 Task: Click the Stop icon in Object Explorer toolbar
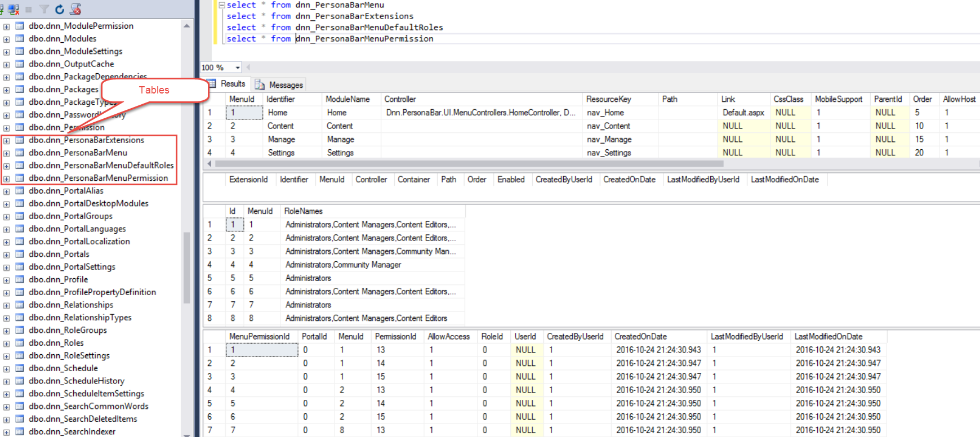coord(28,10)
